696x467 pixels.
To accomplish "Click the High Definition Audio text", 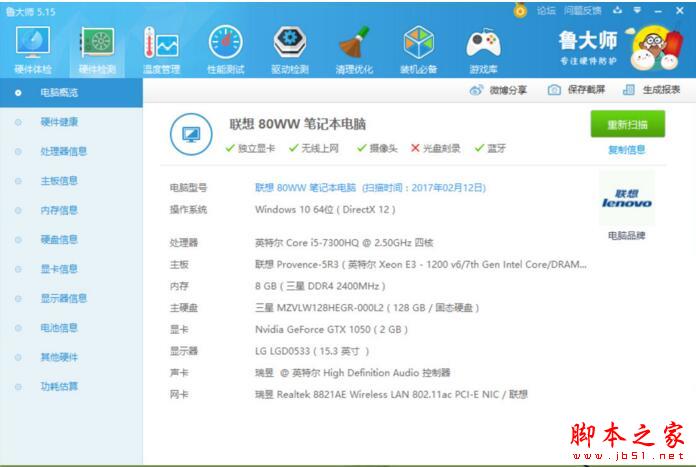I will point(352,373).
